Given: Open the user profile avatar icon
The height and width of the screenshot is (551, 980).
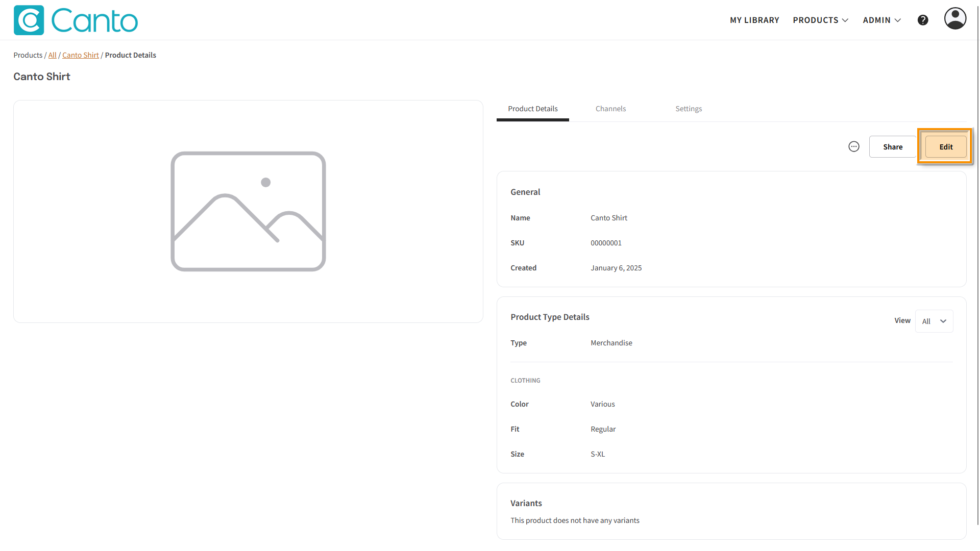Looking at the screenshot, I should pyautogui.click(x=955, y=19).
